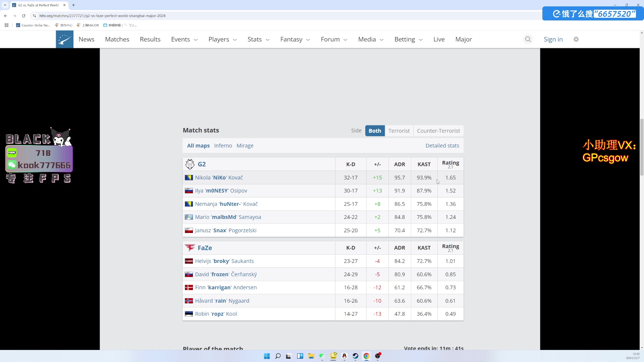Open File Explorer from the taskbar
Viewport: 644px width, 362px height.
click(x=311, y=356)
